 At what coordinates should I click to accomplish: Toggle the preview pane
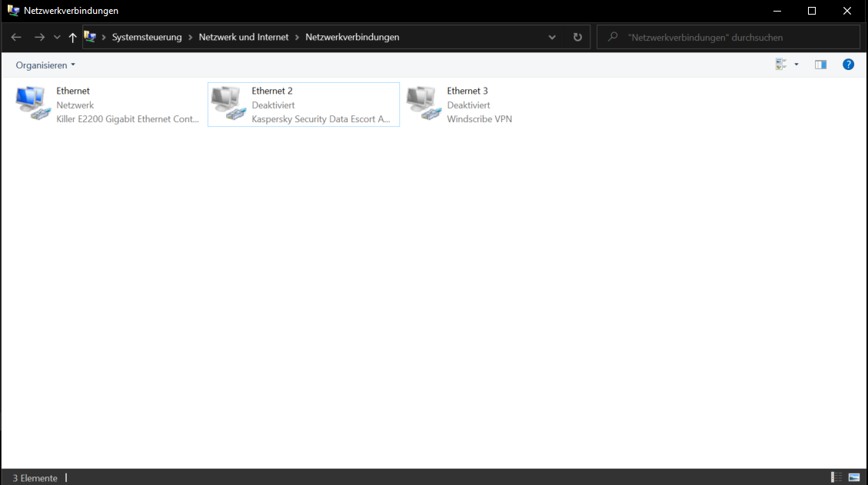point(820,65)
